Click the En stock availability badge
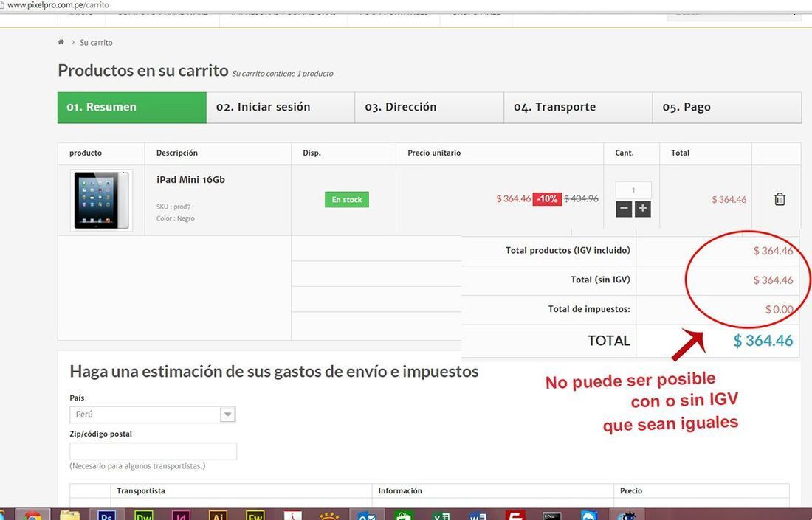Image resolution: width=812 pixels, height=520 pixels. click(347, 199)
